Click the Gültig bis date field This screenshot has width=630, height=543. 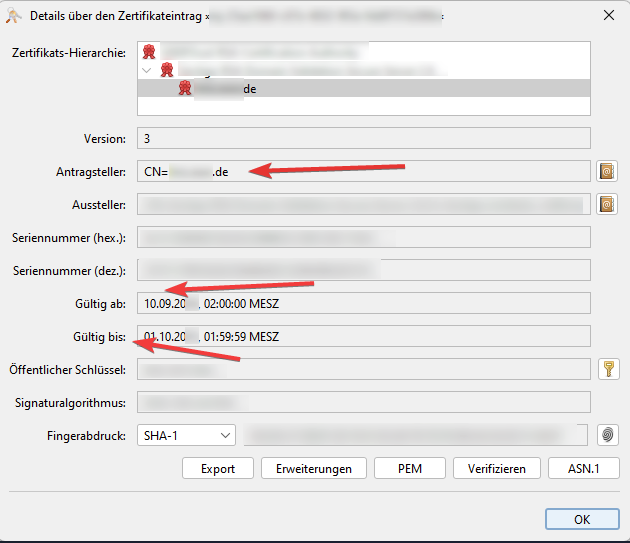click(x=362, y=336)
